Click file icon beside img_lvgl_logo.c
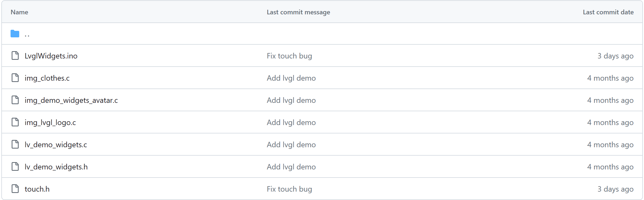This screenshot has height=200, width=644. (15, 122)
